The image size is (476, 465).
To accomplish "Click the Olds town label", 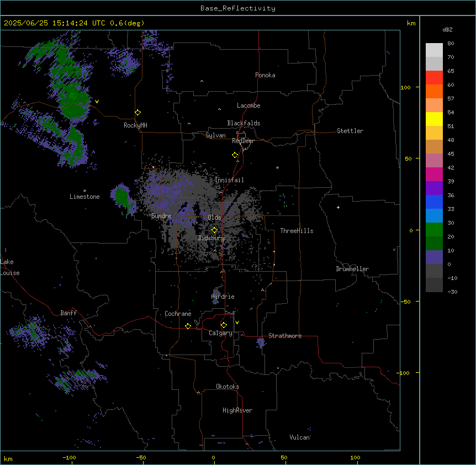I will (x=214, y=218).
